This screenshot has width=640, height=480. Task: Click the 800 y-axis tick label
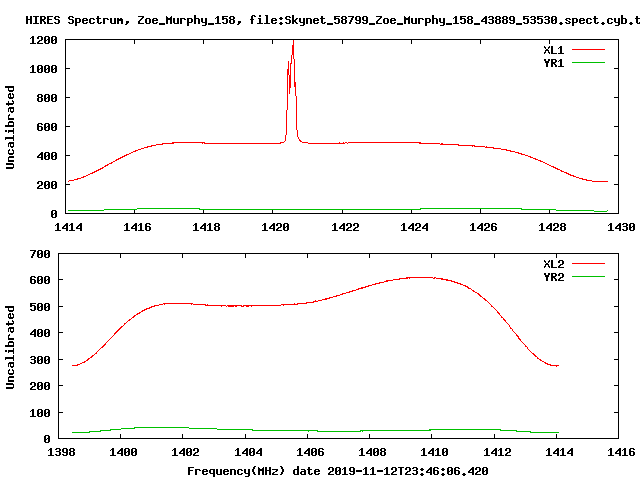pos(47,98)
